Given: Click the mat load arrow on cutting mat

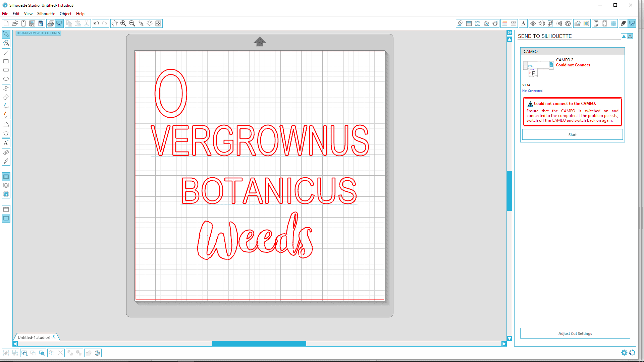Looking at the screenshot, I should pos(260,42).
